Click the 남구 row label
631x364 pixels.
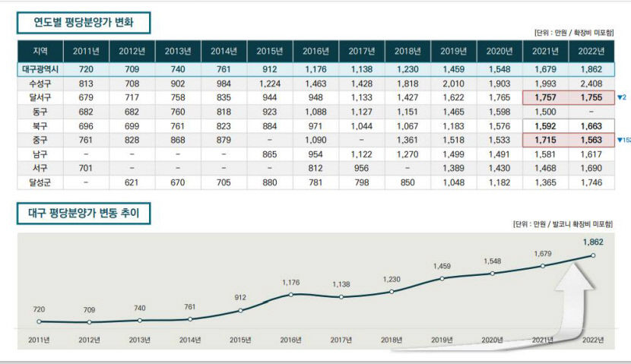click(x=40, y=154)
